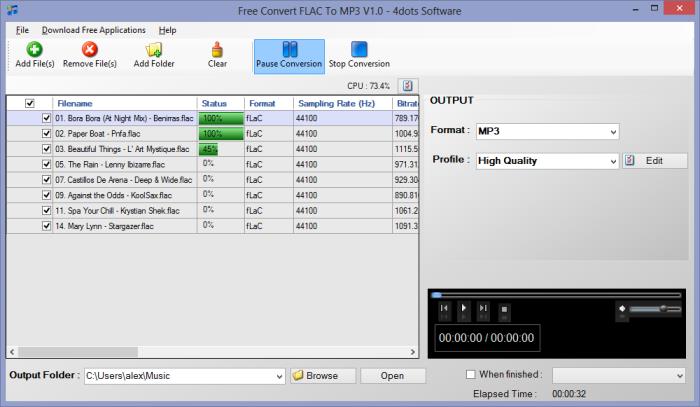Click the 100% status of Paper Boat
This screenshot has height=407, width=700.
coord(221,133)
